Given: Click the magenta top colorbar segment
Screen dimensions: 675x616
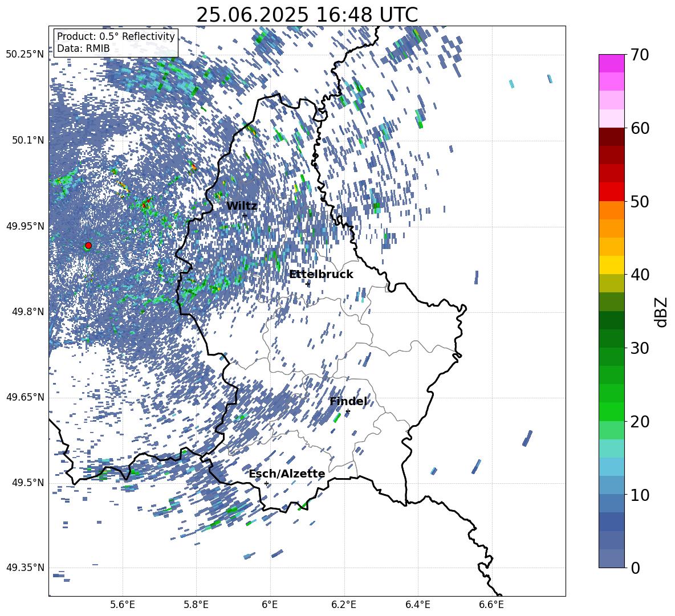Looking at the screenshot, I should coord(611,63).
